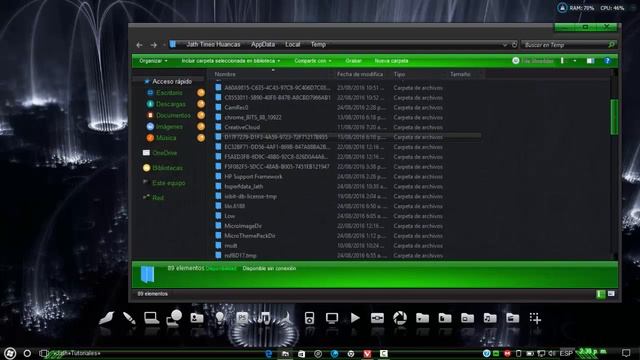The image size is (640, 360).
Task: Launch Photoshop from the dock
Action: click(x=242, y=318)
